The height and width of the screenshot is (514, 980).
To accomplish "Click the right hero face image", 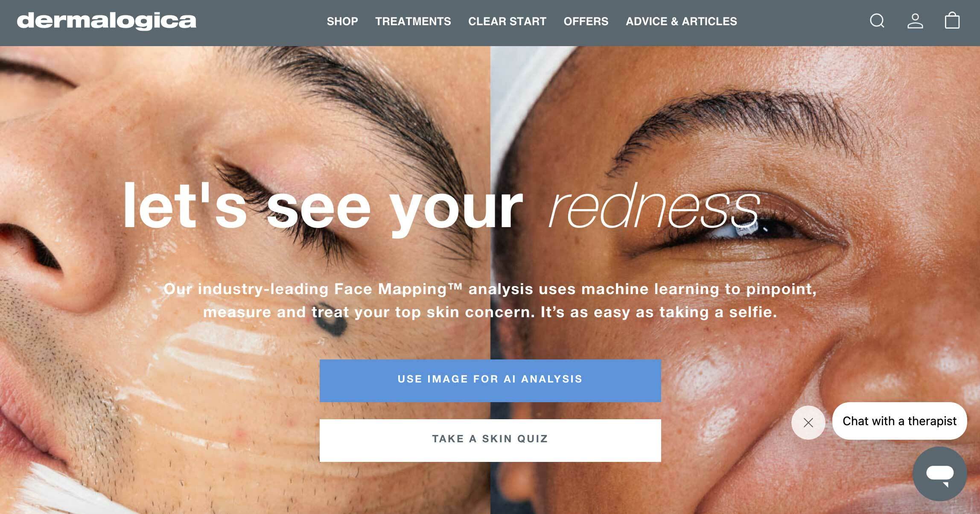I will [x=735, y=280].
